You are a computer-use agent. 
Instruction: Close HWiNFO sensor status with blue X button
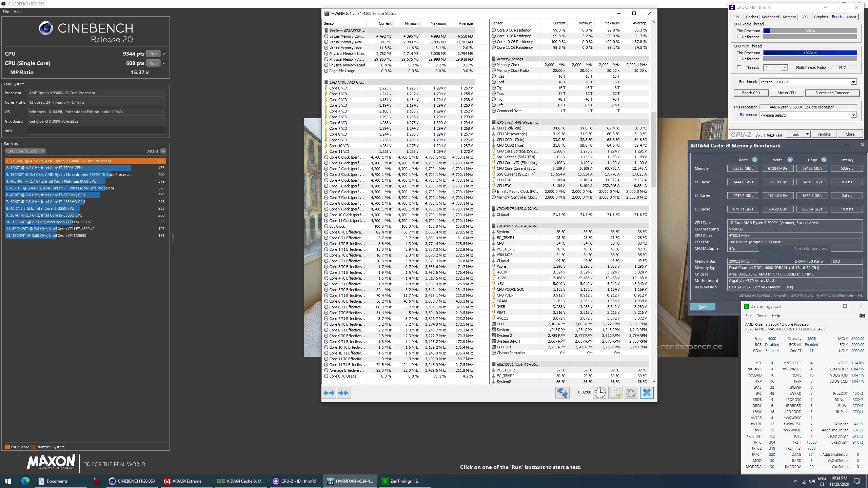click(647, 393)
